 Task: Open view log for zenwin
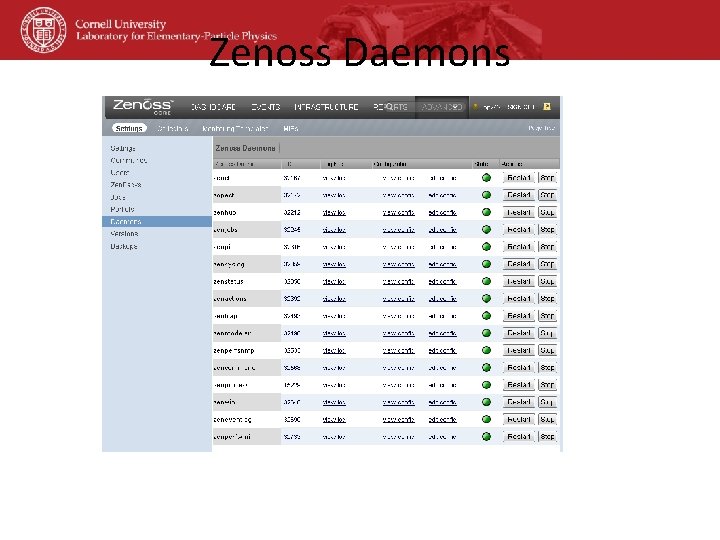click(334, 402)
